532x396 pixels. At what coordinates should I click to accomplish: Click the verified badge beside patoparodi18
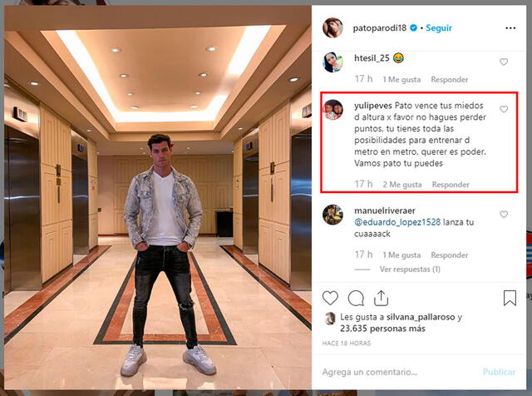click(x=414, y=27)
